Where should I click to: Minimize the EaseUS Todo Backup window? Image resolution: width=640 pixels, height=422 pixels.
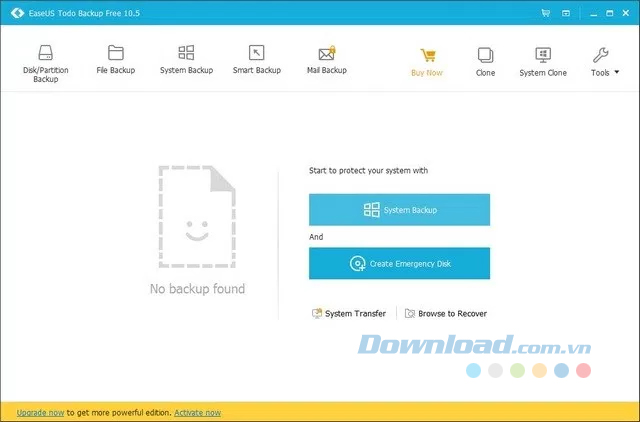593,13
